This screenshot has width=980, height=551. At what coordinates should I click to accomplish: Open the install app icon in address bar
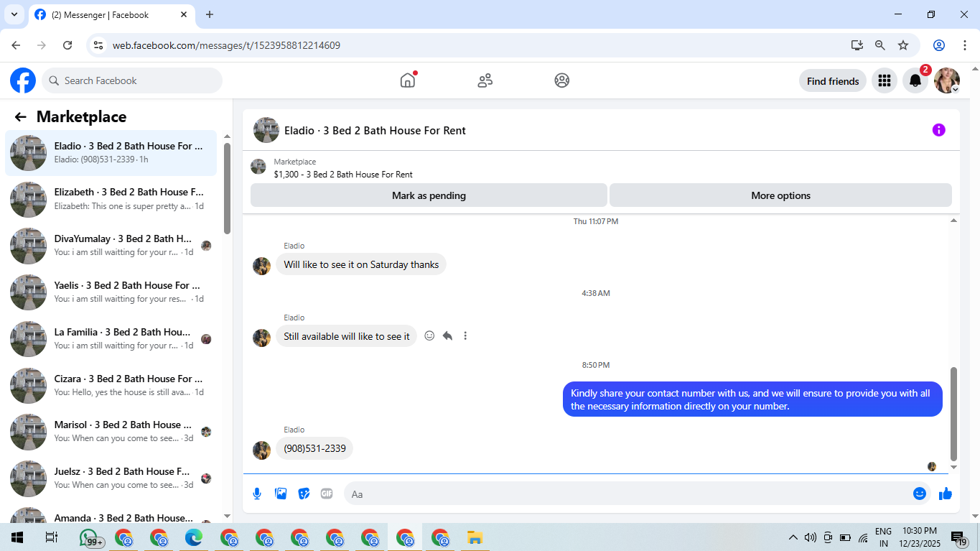pyautogui.click(x=857, y=45)
